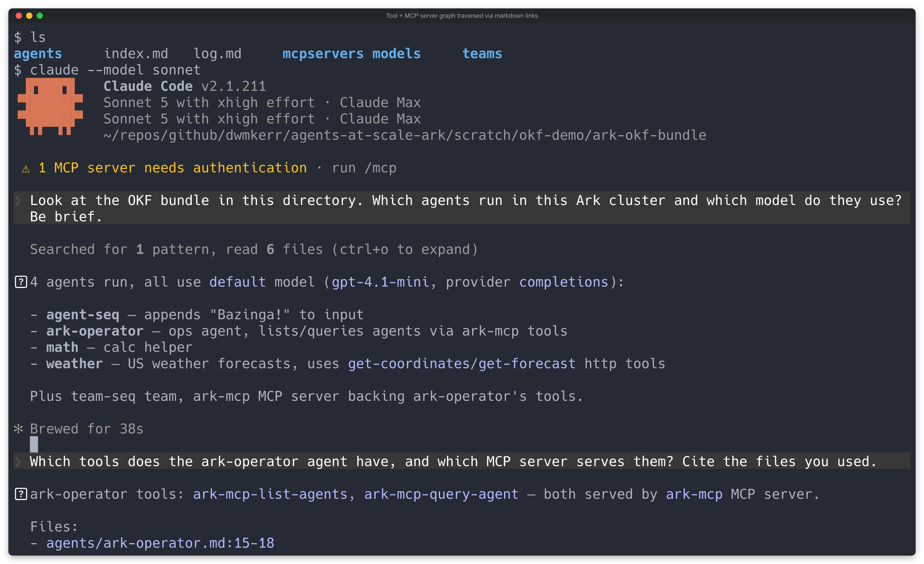924x564 pixels.
Task: Click the green maximize window button
Action: [40, 16]
